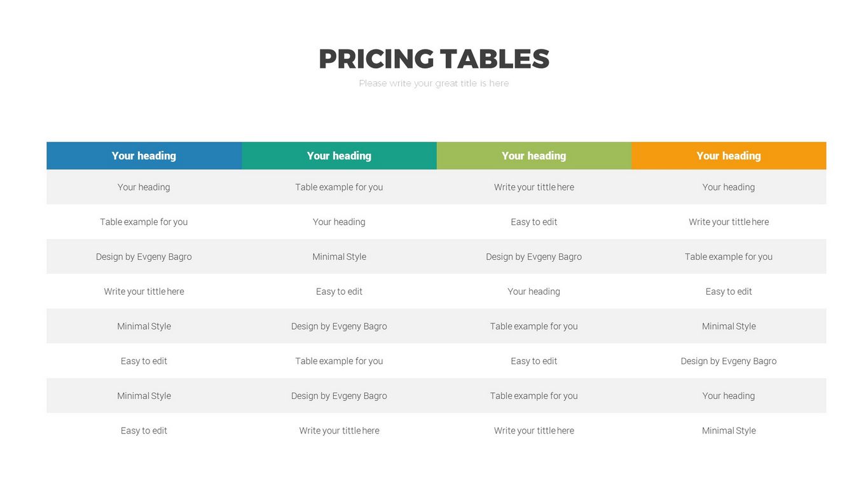Click bottom 'Write your tittle here' in second column
This screenshot has height=488, width=868.
[x=339, y=431]
